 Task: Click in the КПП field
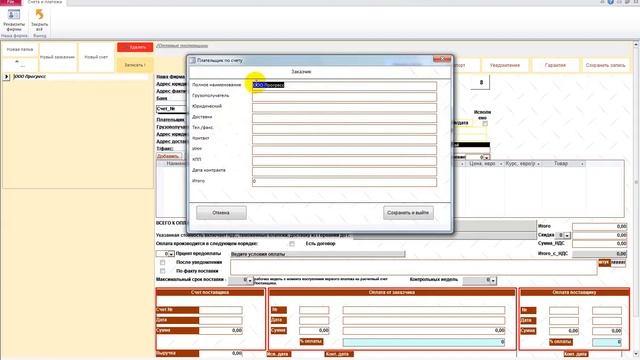pos(344,160)
